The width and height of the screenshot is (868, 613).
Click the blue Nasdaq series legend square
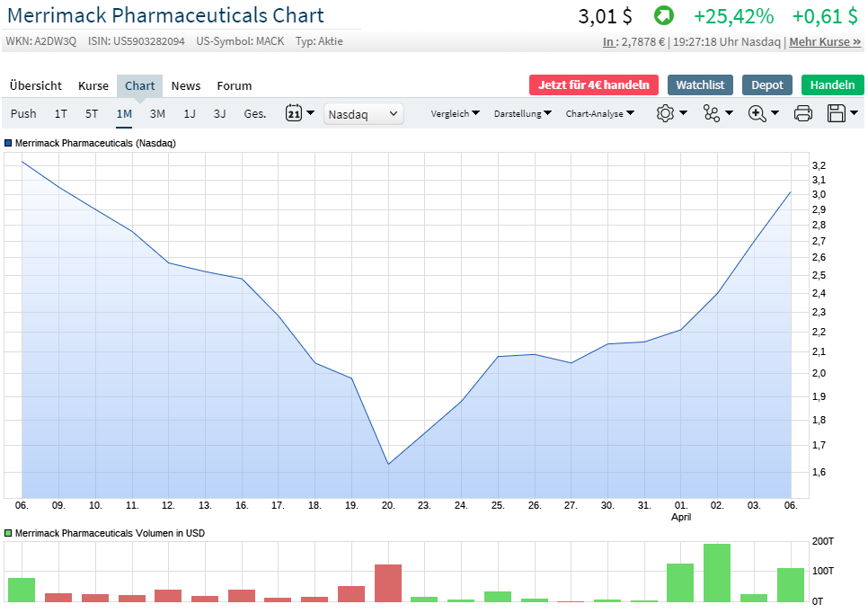tap(9, 143)
